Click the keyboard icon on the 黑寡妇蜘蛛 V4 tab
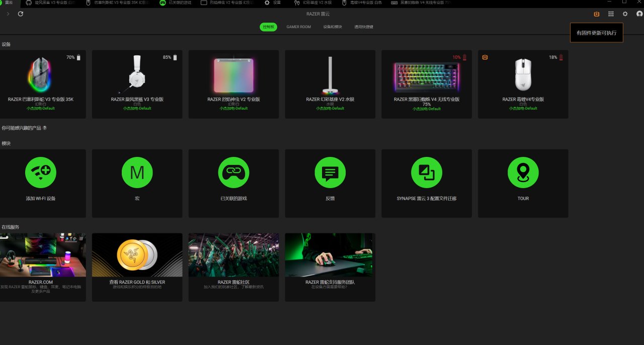Image resolution: width=644 pixels, height=345 pixels. coord(394,3)
